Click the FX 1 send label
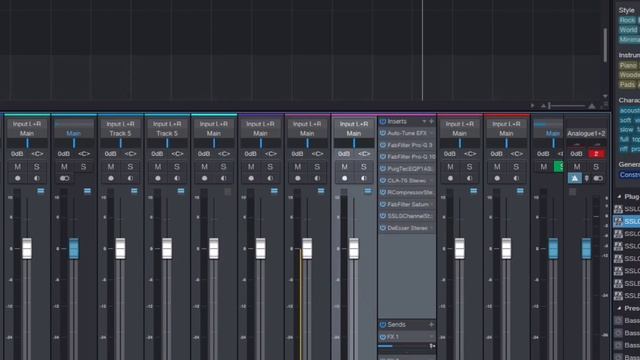 [393, 337]
